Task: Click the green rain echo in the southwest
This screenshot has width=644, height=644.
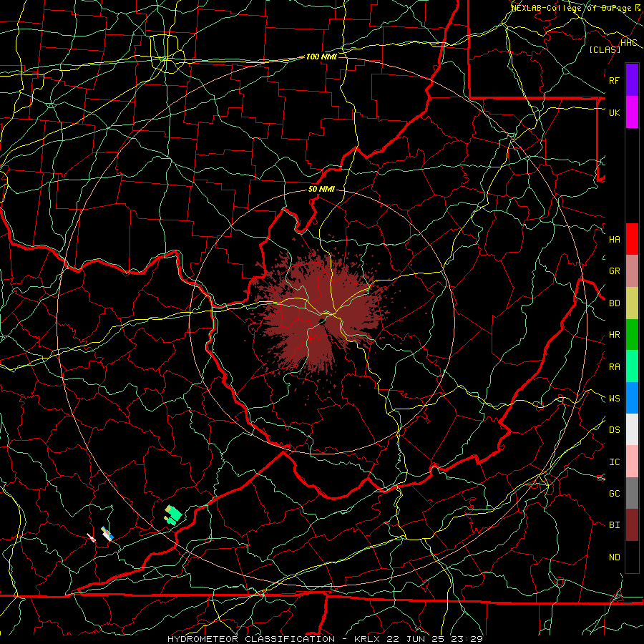Action: point(173,515)
